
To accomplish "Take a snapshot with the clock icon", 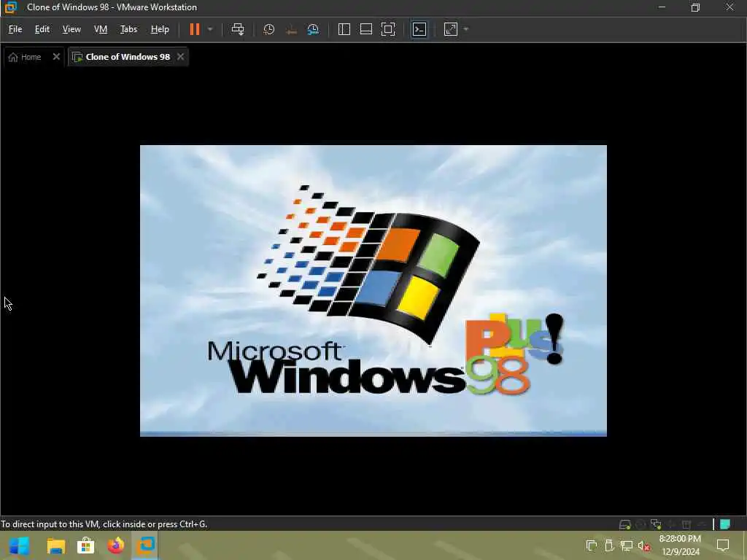I will pyautogui.click(x=268, y=29).
